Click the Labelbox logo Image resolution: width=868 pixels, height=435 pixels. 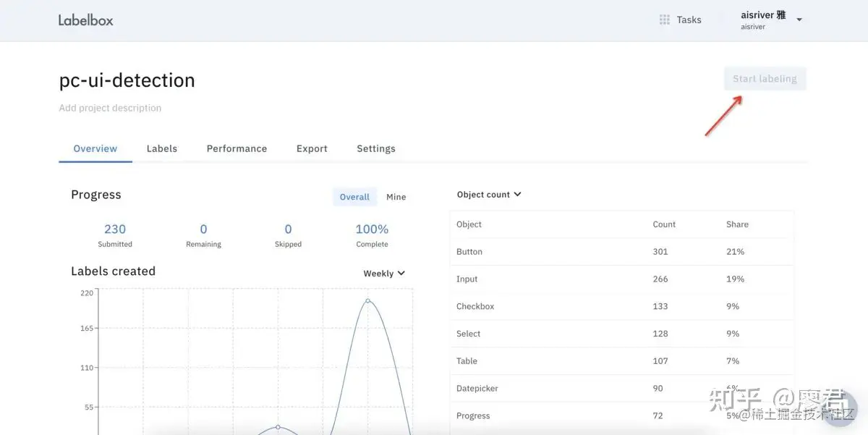[86, 20]
